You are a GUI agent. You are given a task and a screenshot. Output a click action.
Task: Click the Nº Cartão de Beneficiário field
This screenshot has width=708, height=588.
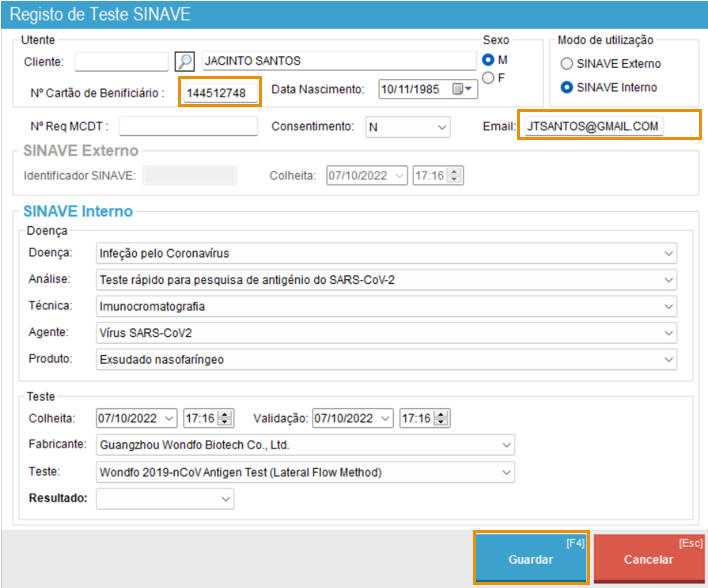point(221,93)
